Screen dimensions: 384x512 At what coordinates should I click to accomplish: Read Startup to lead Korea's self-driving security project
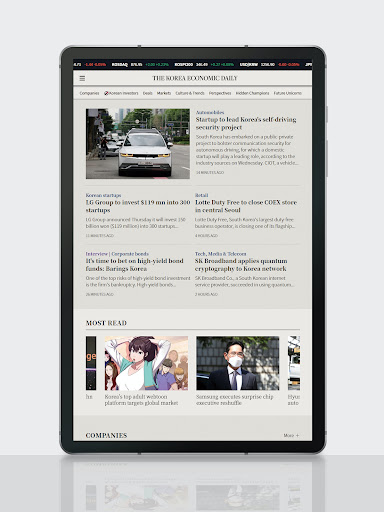(x=246, y=123)
